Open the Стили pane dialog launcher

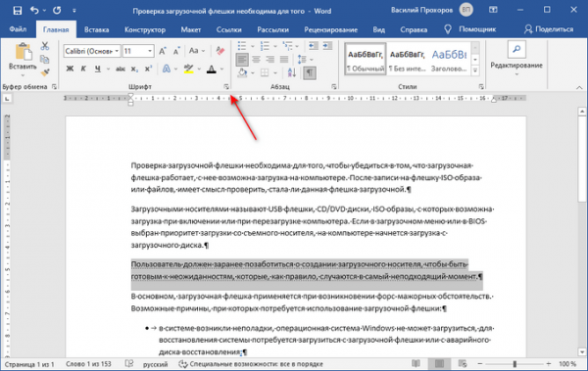(x=481, y=87)
